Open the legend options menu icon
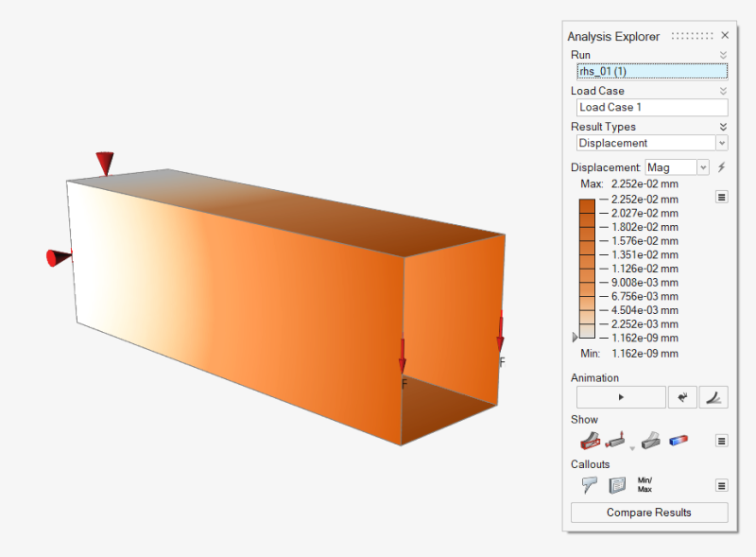 pyautogui.click(x=721, y=197)
